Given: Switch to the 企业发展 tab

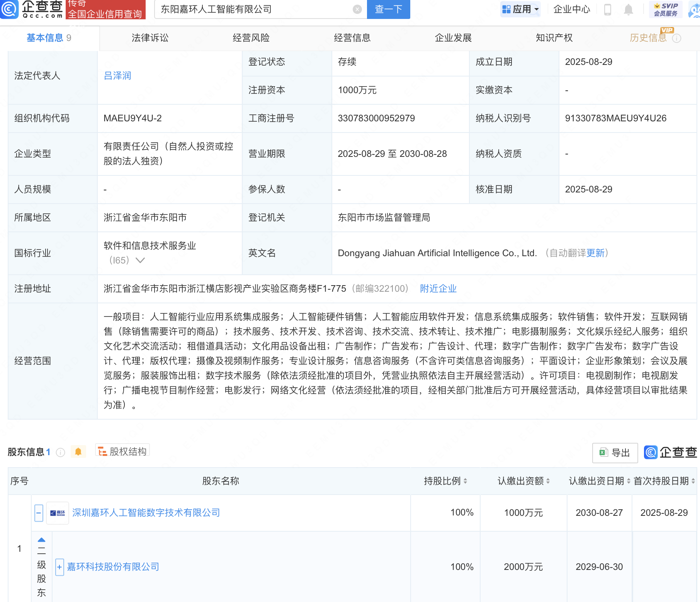Looking at the screenshot, I should [x=454, y=38].
